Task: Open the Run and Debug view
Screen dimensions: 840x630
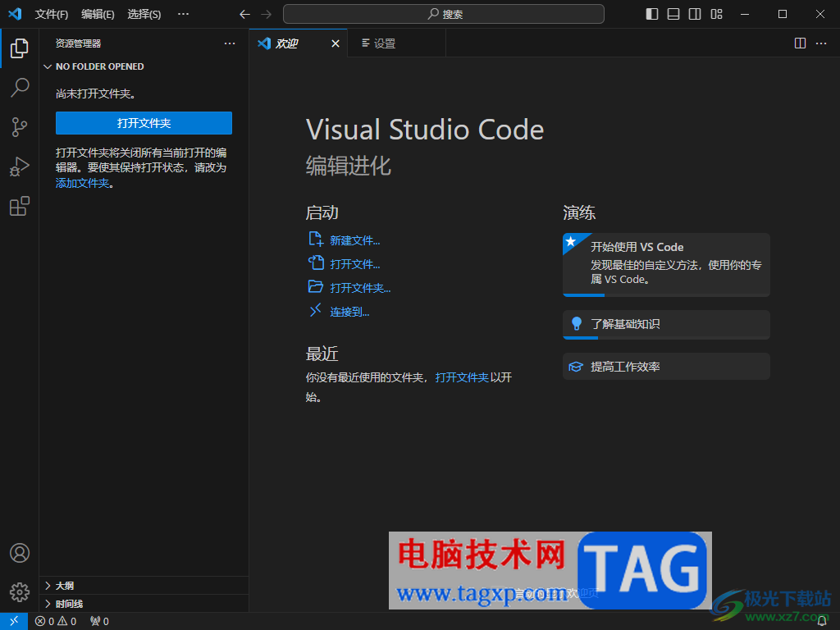Action: tap(20, 167)
